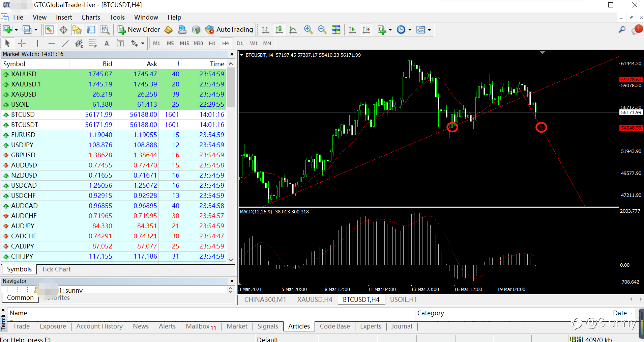
Task: Click the Signals radar icon in toolbar
Action: click(x=196, y=30)
